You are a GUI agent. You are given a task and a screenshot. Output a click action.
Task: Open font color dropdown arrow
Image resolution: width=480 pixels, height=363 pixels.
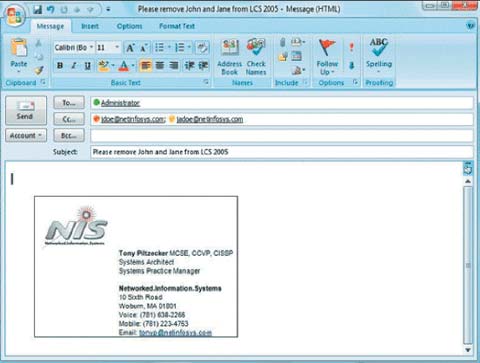point(133,66)
